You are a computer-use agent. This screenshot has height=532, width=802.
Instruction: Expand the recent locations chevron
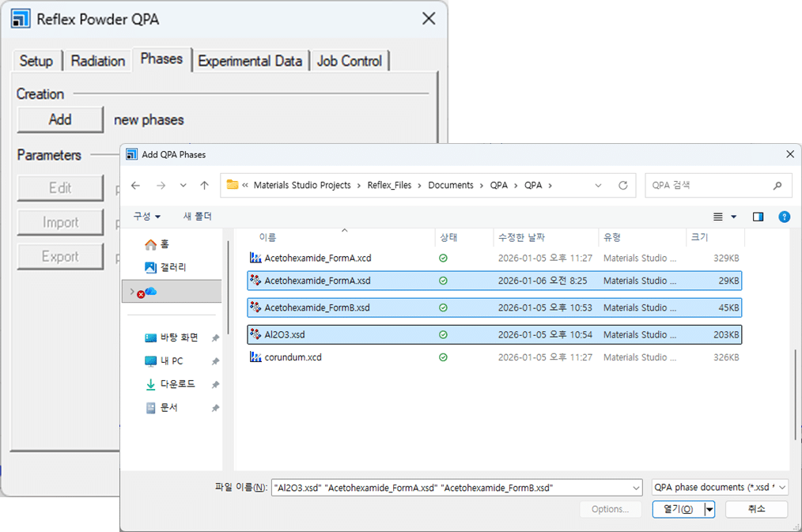(183, 186)
